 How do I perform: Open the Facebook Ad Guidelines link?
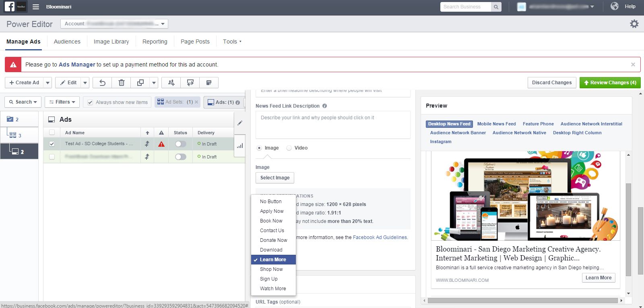pos(380,237)
